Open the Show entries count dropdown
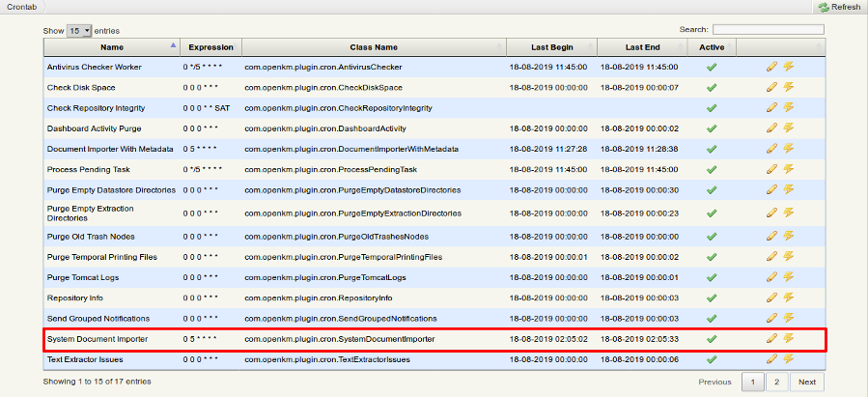This screenshot has height=397, width=868. pos(80,31)
